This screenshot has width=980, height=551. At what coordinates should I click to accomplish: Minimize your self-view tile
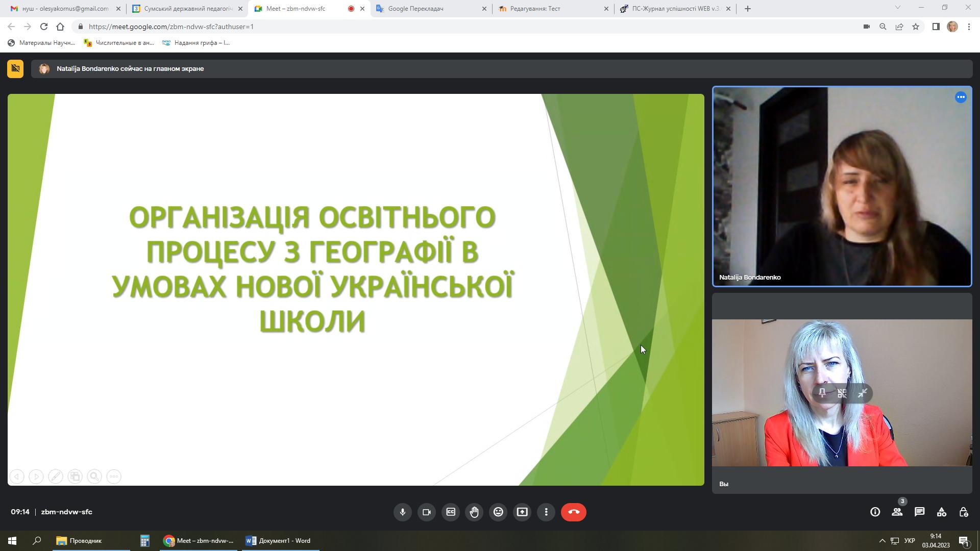point(862,393)
